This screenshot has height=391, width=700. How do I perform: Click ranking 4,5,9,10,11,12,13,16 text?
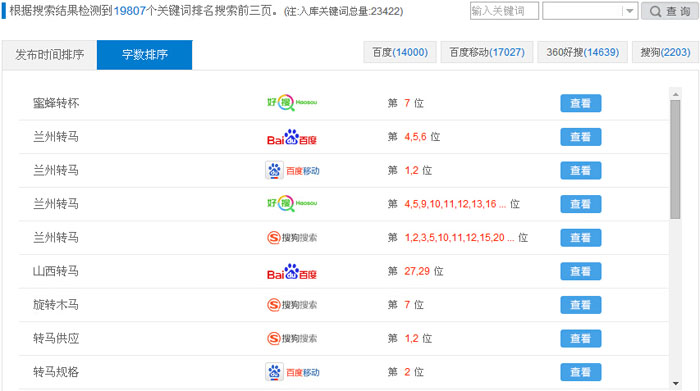(x=455, y=204)
